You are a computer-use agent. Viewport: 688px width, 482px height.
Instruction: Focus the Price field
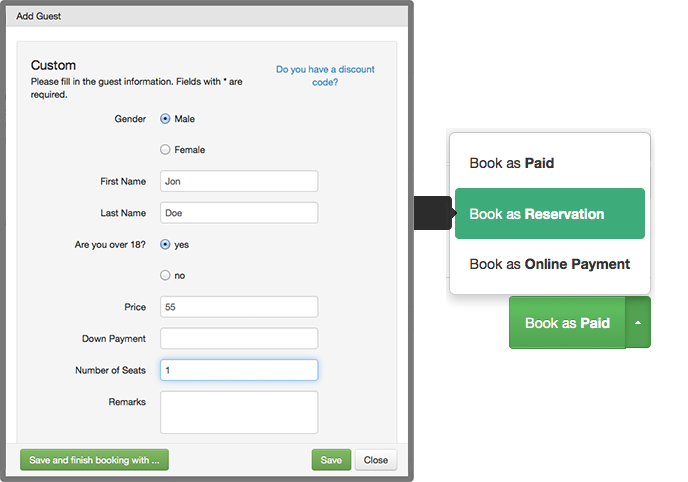click(x=238, y=307)
